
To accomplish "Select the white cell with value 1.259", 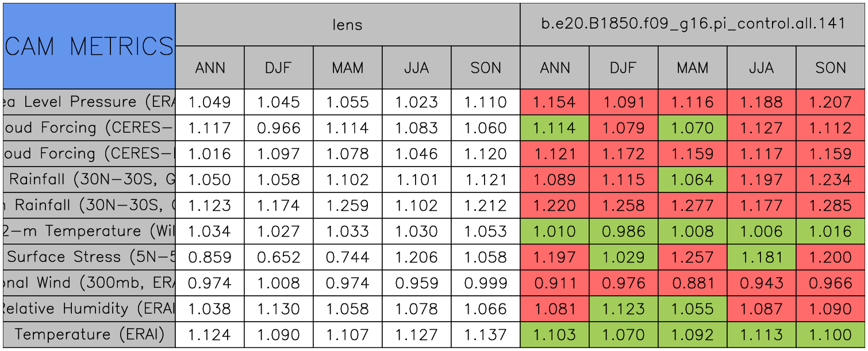I will tap(348, 206).
